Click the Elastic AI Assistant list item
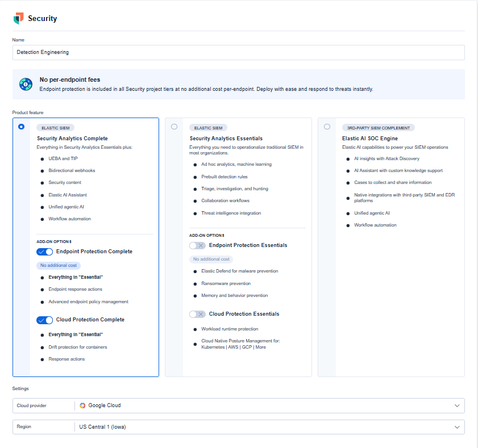 click(x=68, y=195)
